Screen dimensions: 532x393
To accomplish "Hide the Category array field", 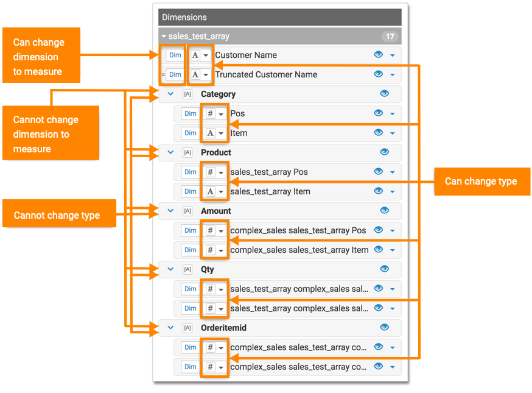I will [384, 94].
